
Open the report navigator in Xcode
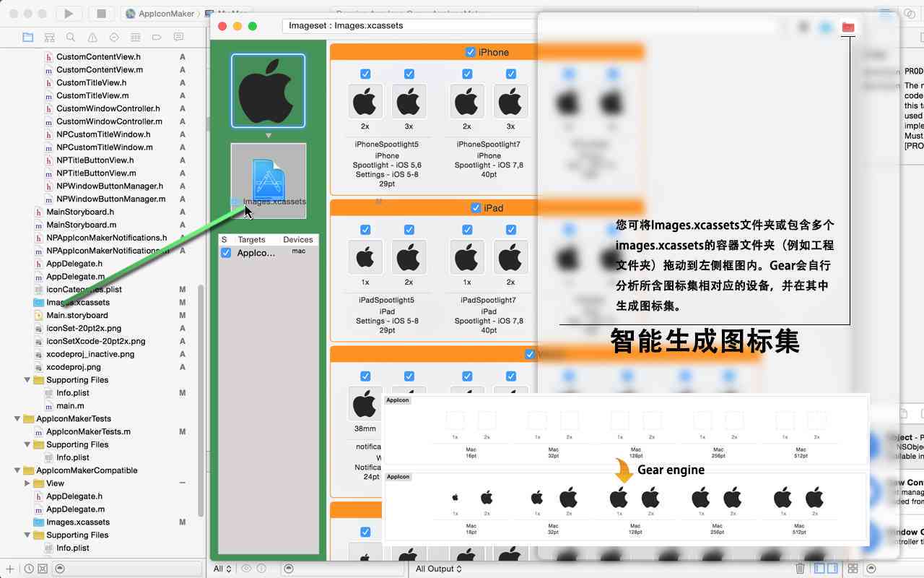point(178,37)
